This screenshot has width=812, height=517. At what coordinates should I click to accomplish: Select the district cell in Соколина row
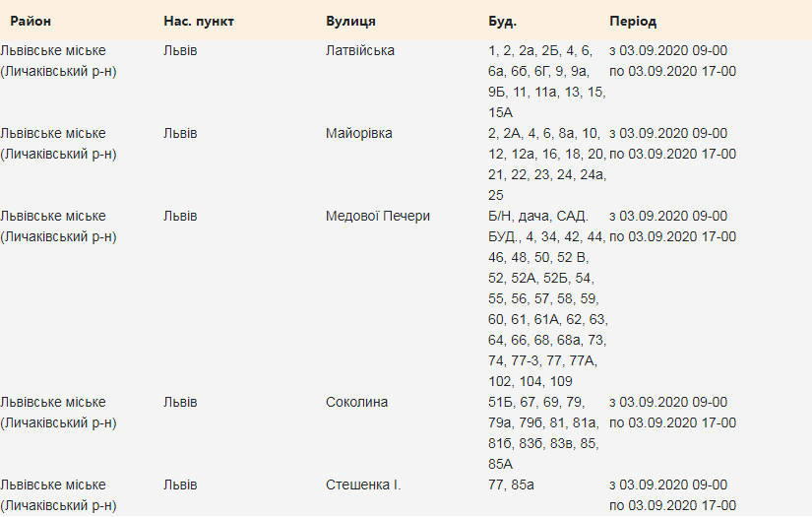click(x=59, y=412)
